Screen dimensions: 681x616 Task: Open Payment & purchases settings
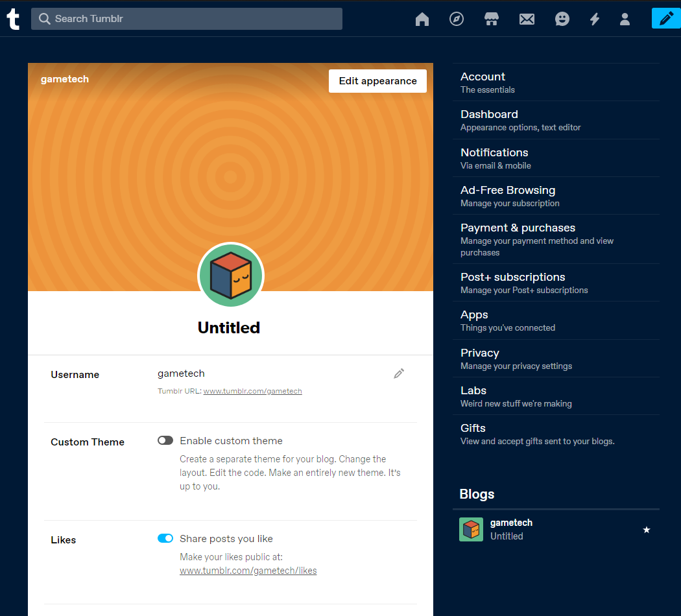[556, 239]
